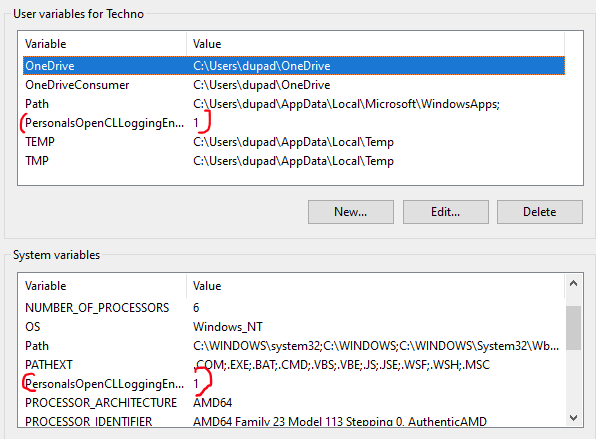596x439 pixels.
Task: Click New... button for user variables
Action: pos(350,212)
